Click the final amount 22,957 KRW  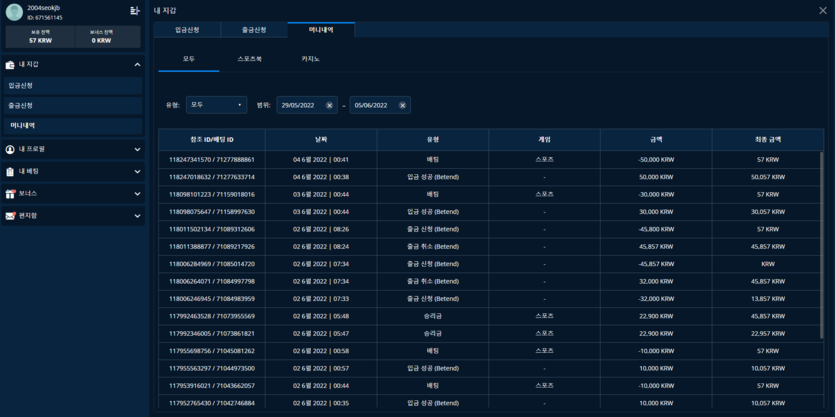(x=767, y=333)
